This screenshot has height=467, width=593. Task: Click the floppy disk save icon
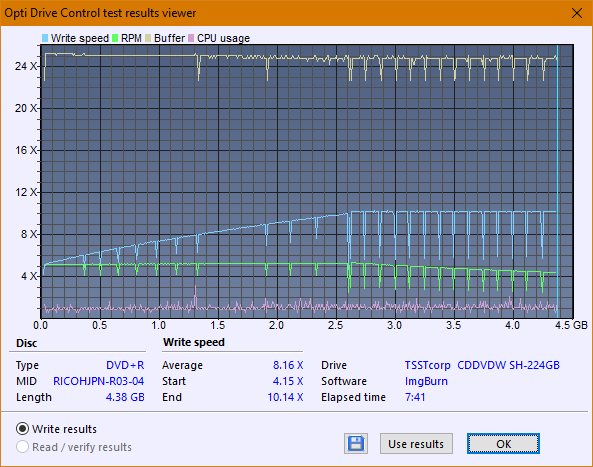pos(356,444)
